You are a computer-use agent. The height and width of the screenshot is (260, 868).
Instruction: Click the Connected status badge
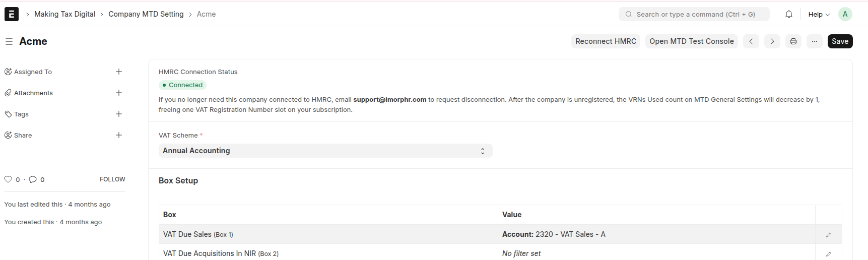[x=182, y=85]
